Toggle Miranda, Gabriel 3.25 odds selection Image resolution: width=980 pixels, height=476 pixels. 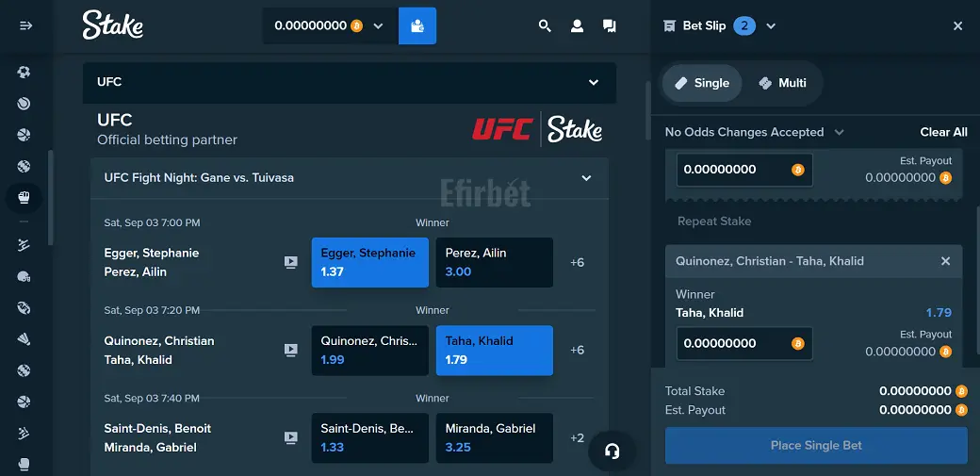point(495,438)
